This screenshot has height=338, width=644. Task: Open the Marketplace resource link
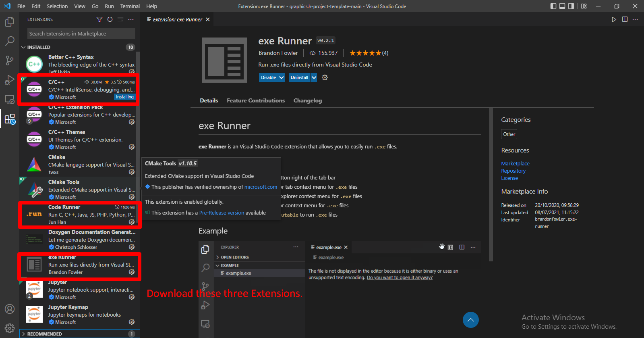tap(515, 163)
